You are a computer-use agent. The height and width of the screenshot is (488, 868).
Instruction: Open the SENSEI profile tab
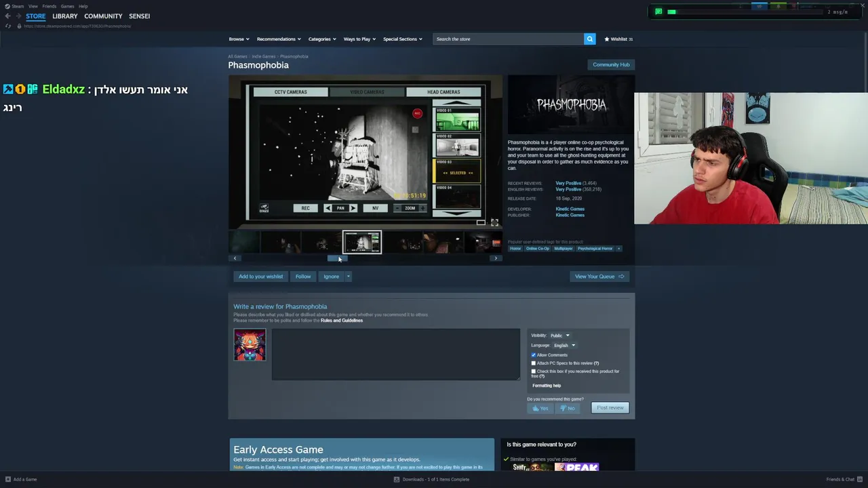[140, 16]
